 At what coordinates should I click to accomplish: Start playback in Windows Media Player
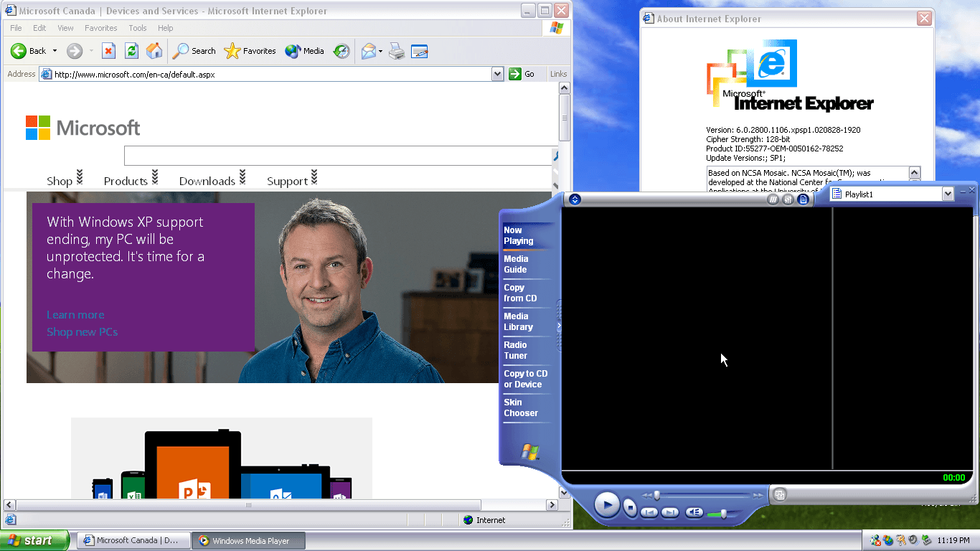coord(607,505)
